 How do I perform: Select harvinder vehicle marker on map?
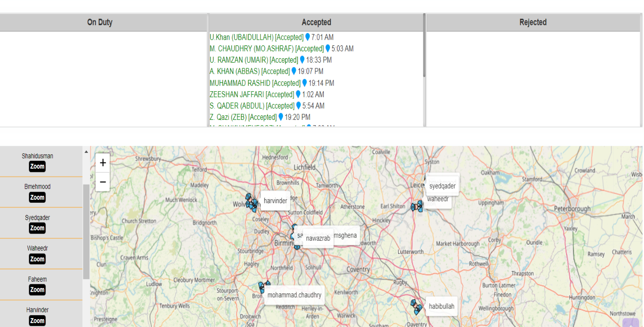(252, 202)
